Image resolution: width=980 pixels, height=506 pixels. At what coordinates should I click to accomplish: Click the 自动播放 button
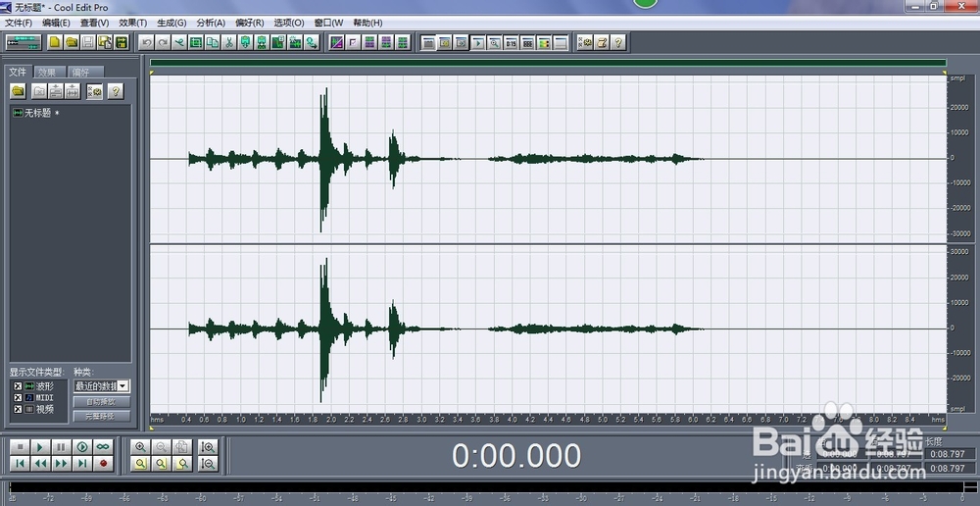pyautogui.click(x=102, y=401)
